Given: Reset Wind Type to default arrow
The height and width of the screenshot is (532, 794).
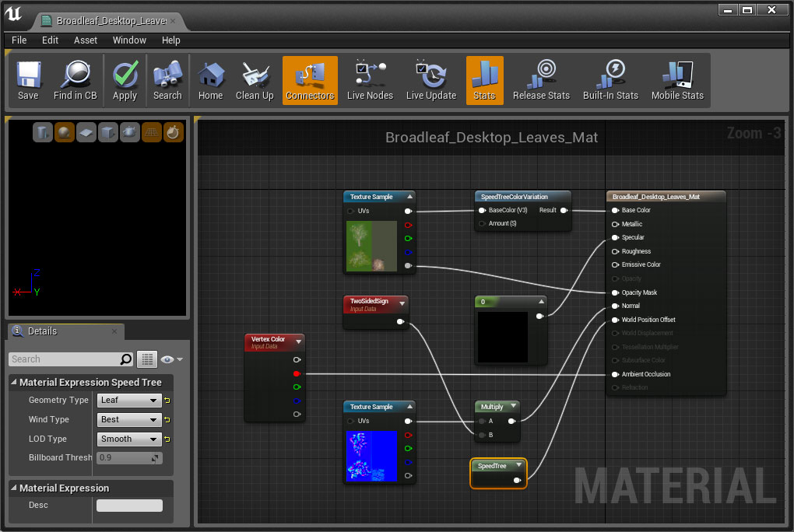Looking at the screenshot, I should (167, 420).
